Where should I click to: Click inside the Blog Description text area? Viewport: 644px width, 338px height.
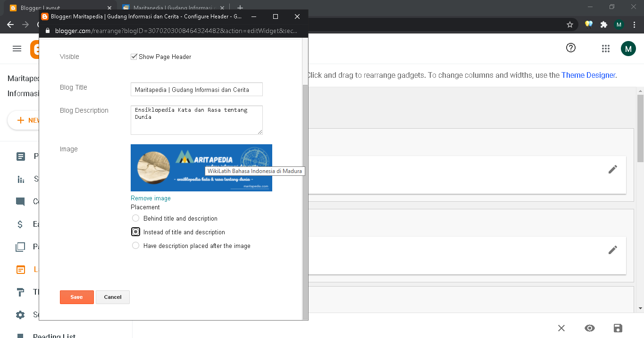point(196,120)
